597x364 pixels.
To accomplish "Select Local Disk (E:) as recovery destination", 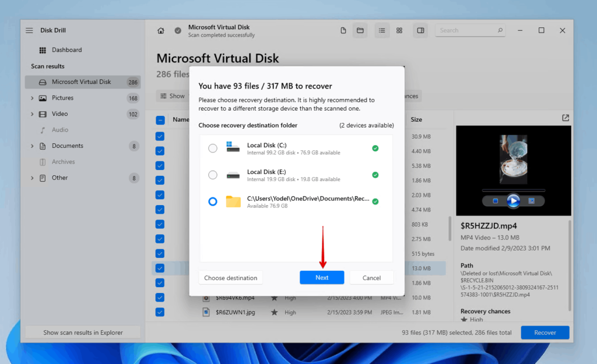I will 213,175.
